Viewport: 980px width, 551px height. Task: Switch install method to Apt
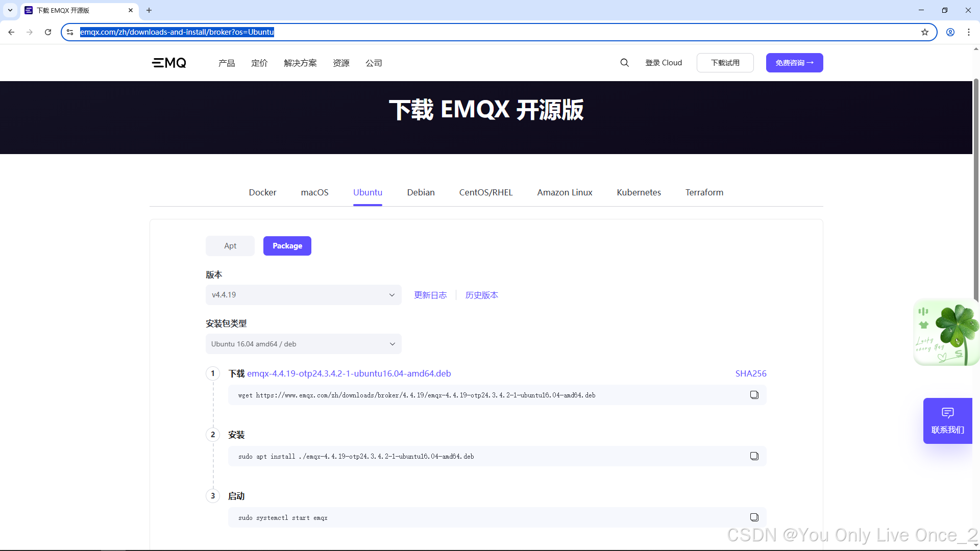click(x=230, y=246)
